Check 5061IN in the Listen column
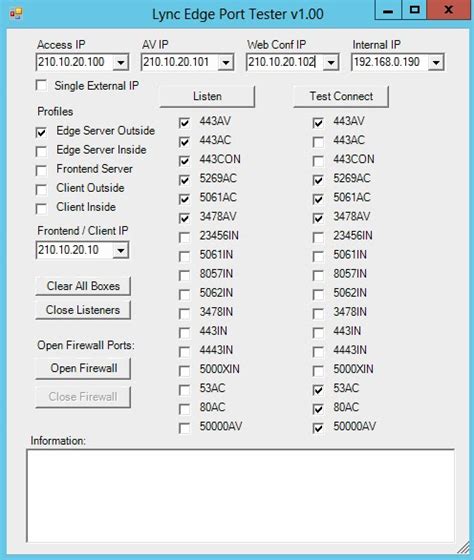This screenshot has width=474, height=560. 184,256
